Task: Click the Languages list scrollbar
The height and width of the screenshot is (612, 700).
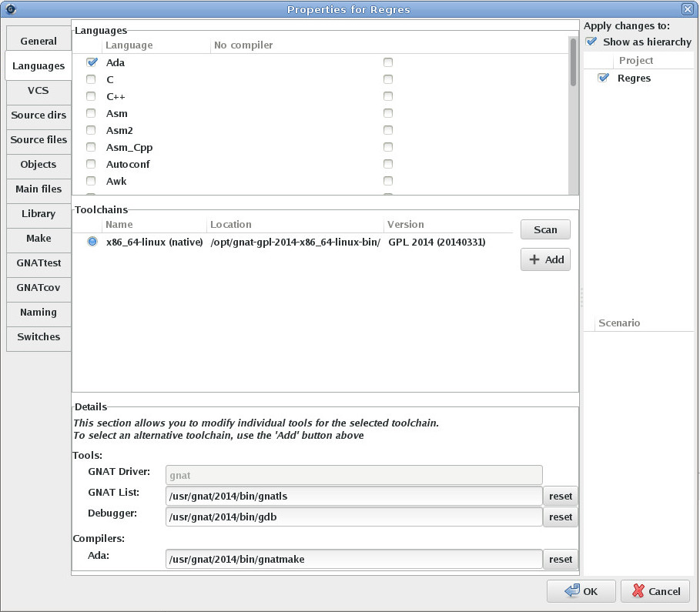Action: 573,62
